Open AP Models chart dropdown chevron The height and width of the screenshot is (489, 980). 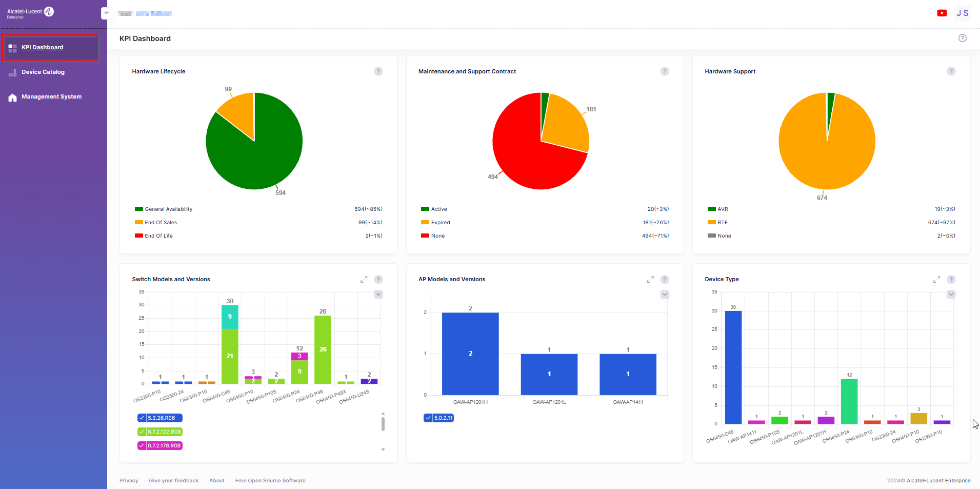click(x=664, y=295)
